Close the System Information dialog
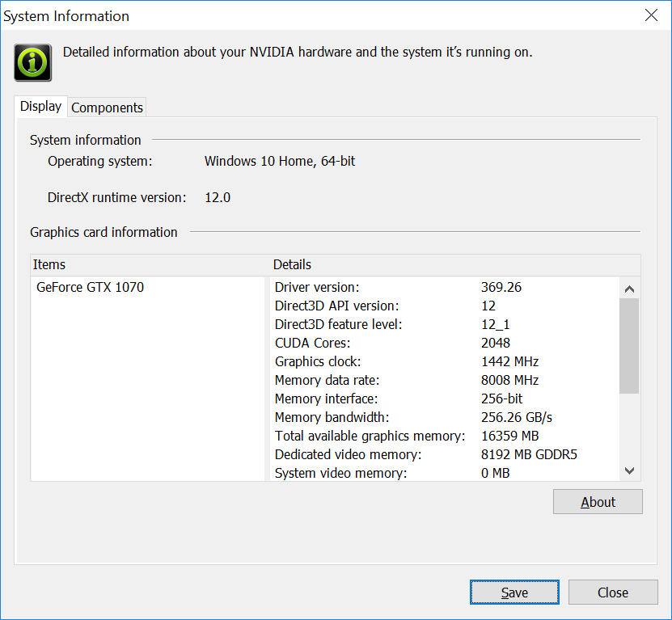 point(613,593)
